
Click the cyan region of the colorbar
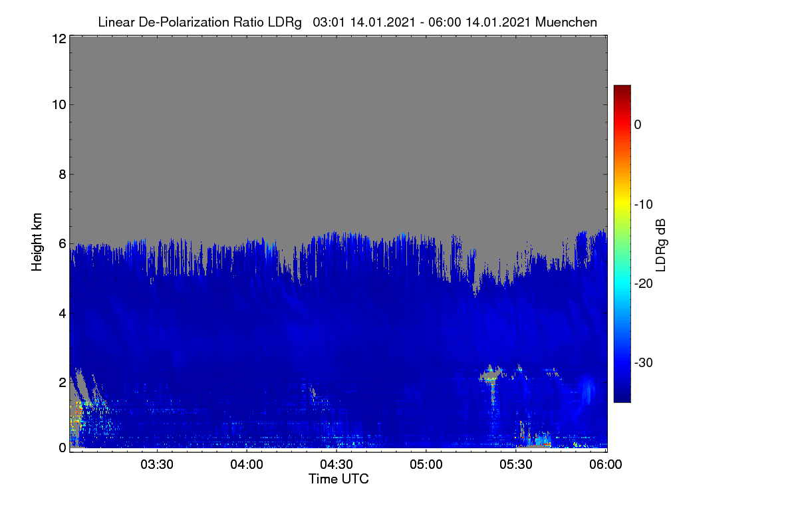[x=622, y=283]
